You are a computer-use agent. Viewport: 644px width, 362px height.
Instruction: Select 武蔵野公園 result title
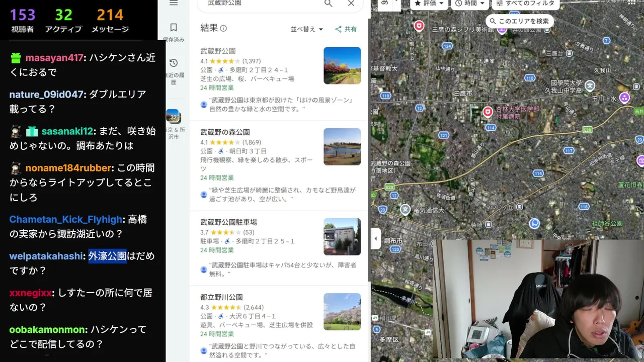[x=218, y=51]
